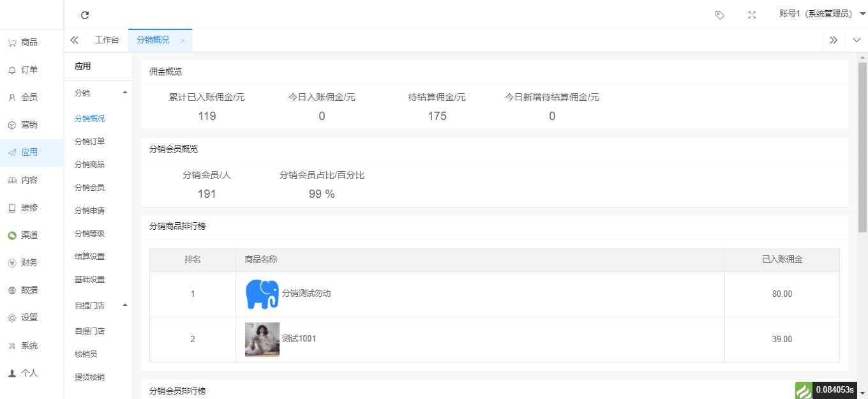Click the 分销测试勿动 product link
Screen dimensions: 868x399
coord(306,294)
